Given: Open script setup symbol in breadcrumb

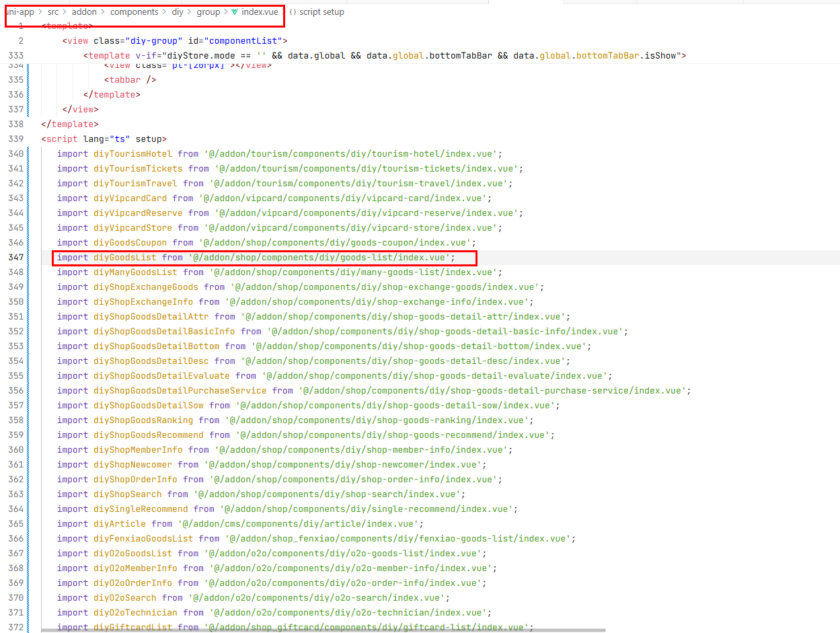Looking at the screenshot, I should 321,12.
